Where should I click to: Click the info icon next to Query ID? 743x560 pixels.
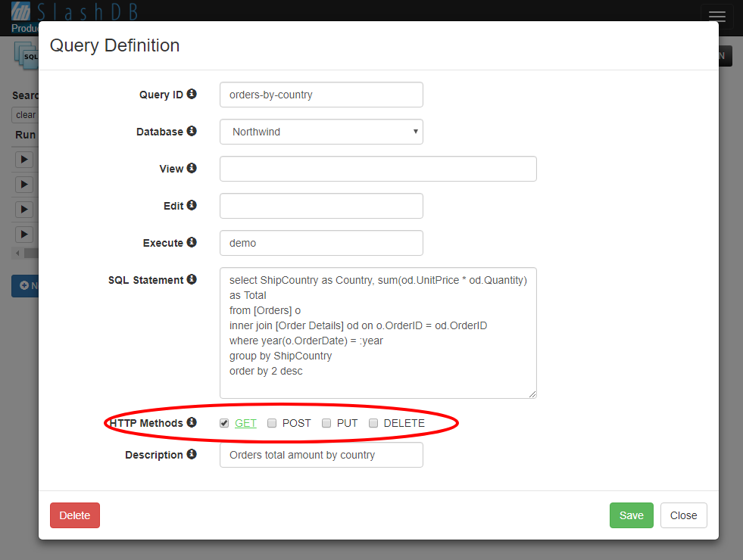pyautogui.click(x=192, y=94)
